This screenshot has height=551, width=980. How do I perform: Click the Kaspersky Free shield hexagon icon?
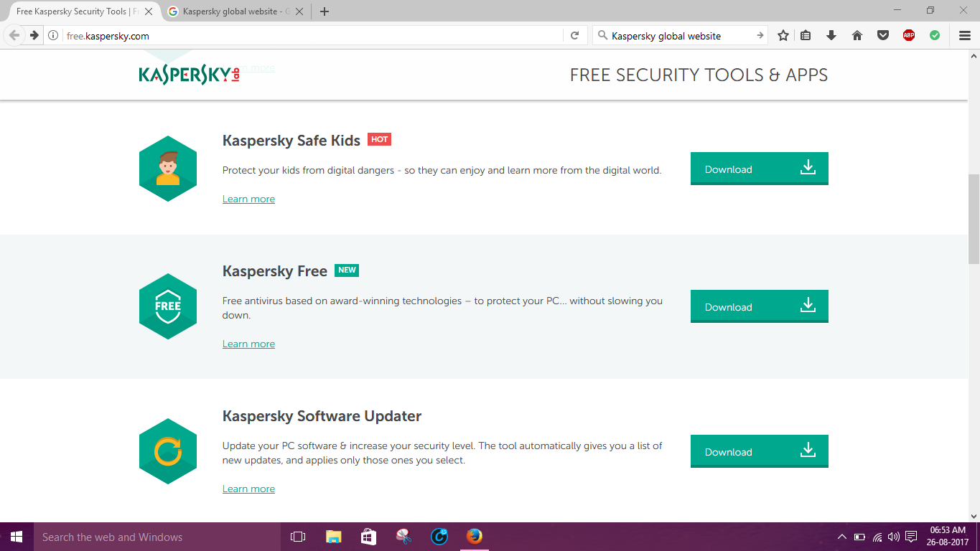tap(168, 306)
